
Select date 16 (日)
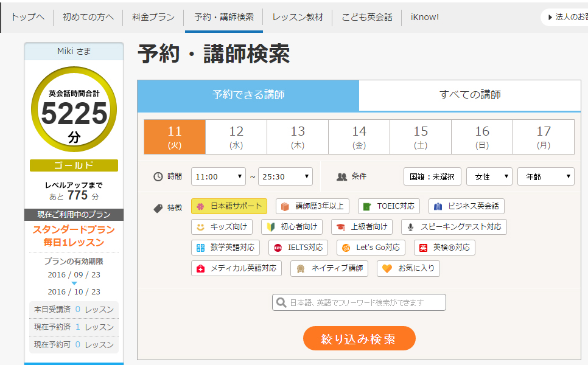coord(482,137)
